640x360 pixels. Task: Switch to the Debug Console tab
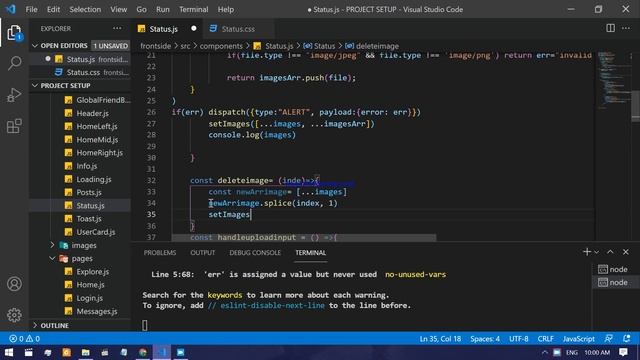(x=255, y=253)
